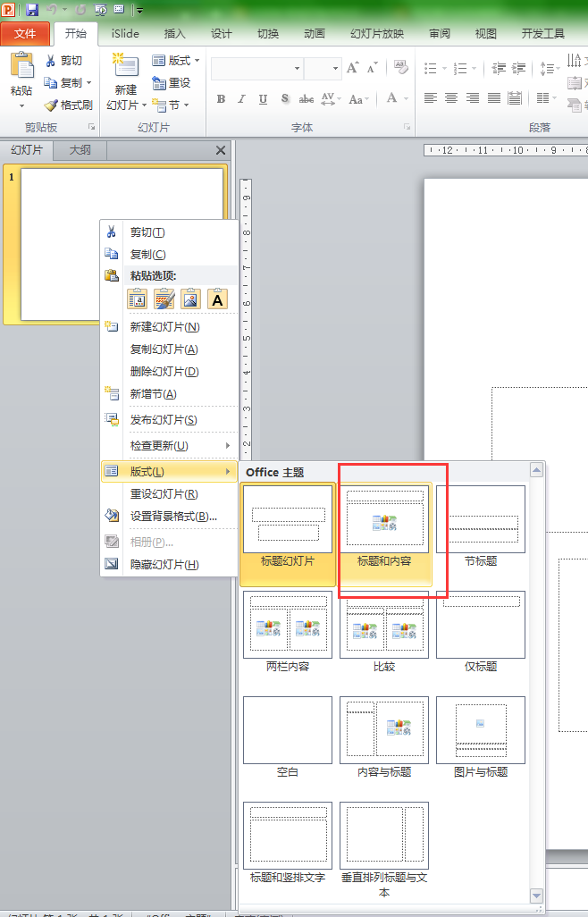Click Increase Indent icon

coord(518,69)
